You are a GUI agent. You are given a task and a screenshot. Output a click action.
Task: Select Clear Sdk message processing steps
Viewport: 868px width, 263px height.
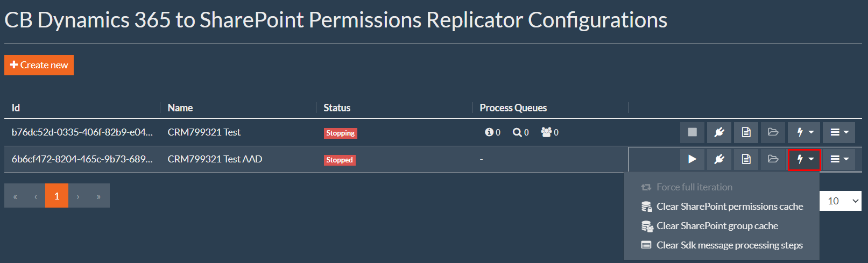pos(722,245)
